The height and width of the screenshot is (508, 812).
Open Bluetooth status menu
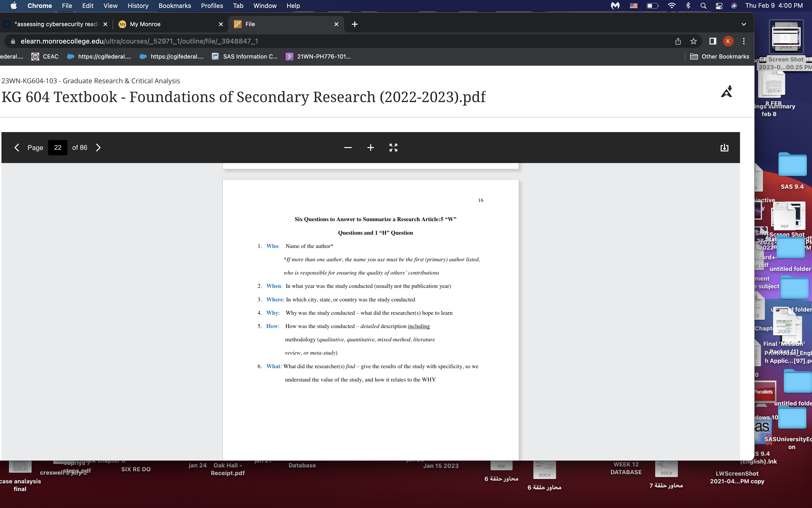click(x=688, y=6)
